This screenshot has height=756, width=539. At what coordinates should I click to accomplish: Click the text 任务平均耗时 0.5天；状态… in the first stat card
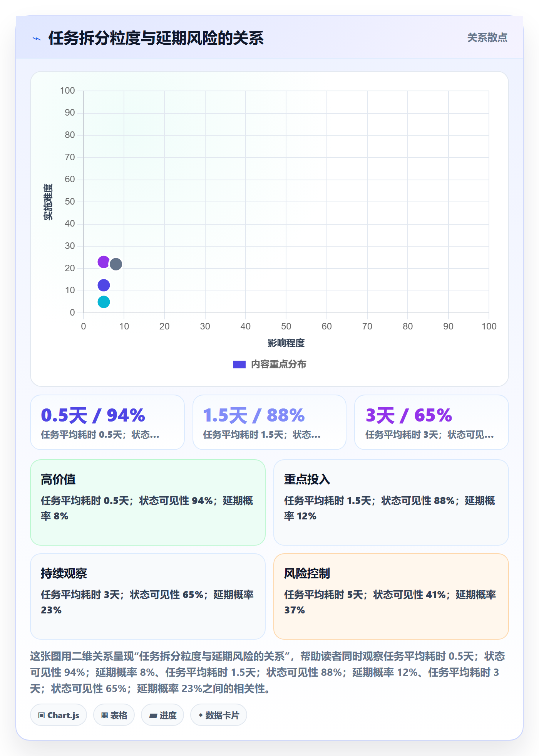pos(100,435)
